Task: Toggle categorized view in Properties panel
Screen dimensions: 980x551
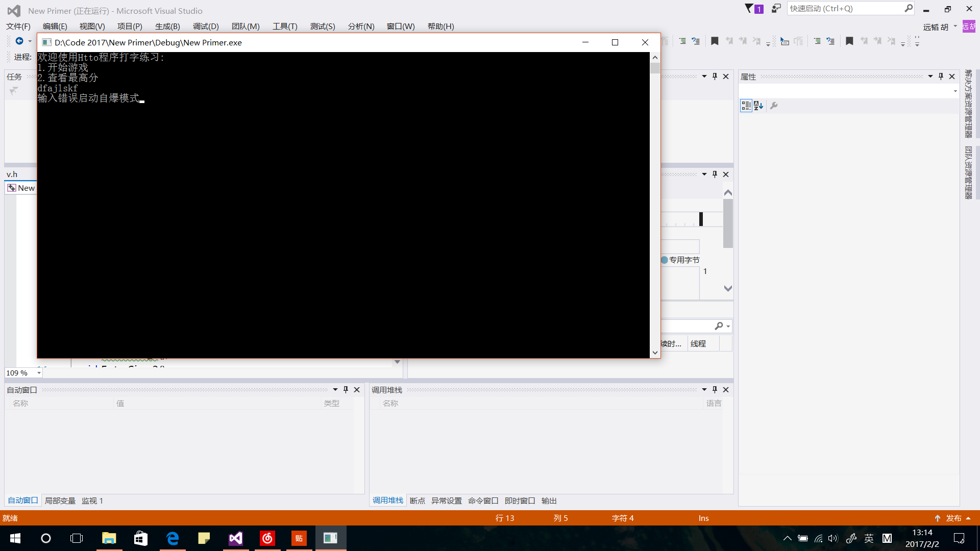Action: [746, 106]
